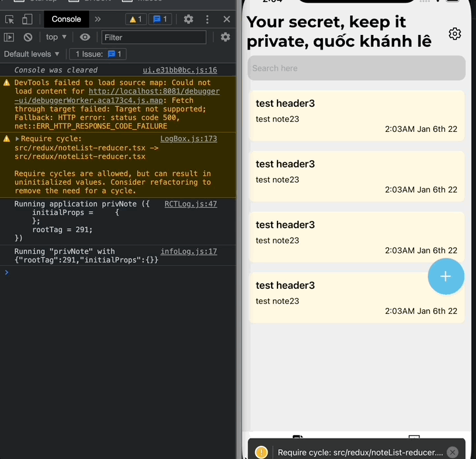Open the 1 Issue button
476x459 pixels.
tap(98, 54)
